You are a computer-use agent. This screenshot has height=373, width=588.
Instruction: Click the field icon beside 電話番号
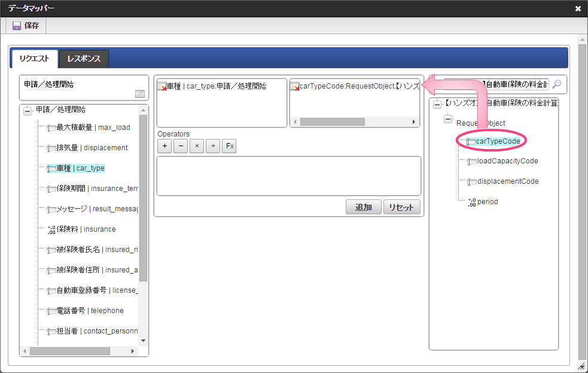[51, 311]
